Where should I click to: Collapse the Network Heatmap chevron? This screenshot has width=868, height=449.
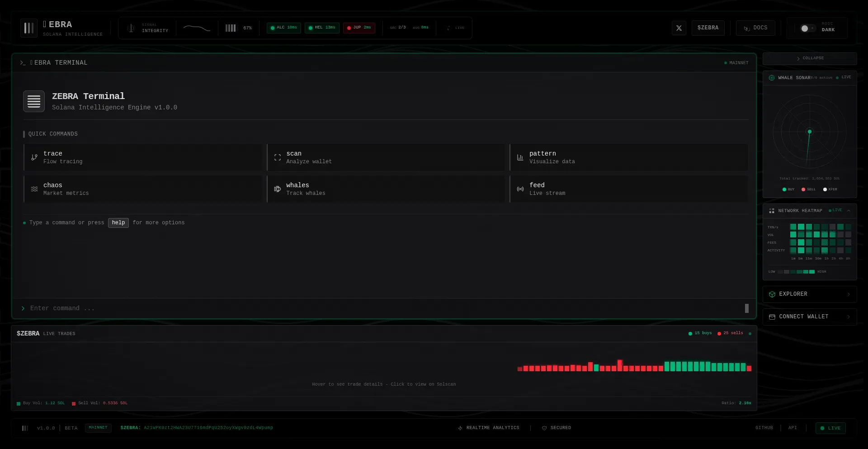tap(849, 211)
